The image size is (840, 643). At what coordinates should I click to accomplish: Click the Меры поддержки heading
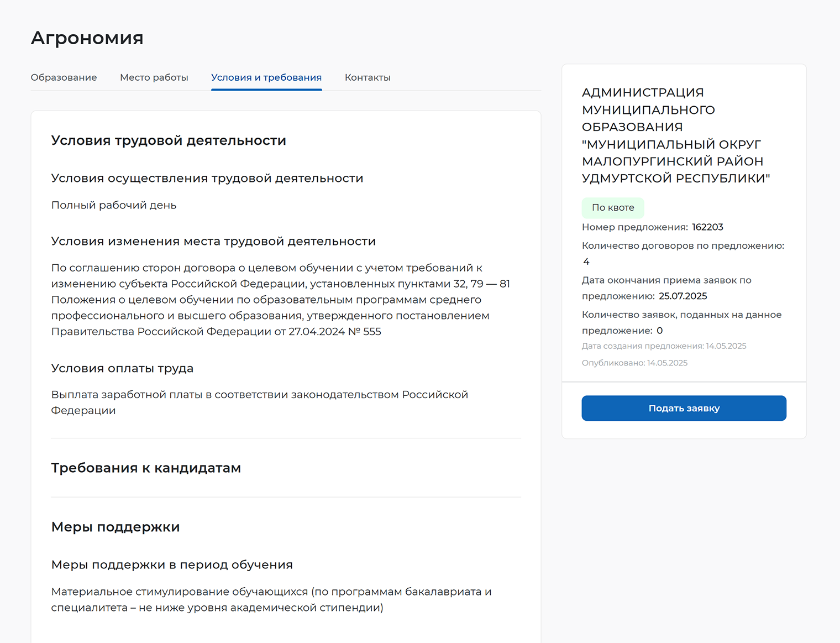116,527
